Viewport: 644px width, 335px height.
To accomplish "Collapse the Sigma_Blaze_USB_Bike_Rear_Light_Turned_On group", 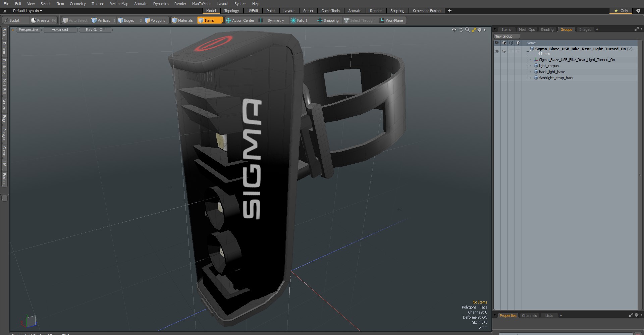I will (x=528, y=52).
